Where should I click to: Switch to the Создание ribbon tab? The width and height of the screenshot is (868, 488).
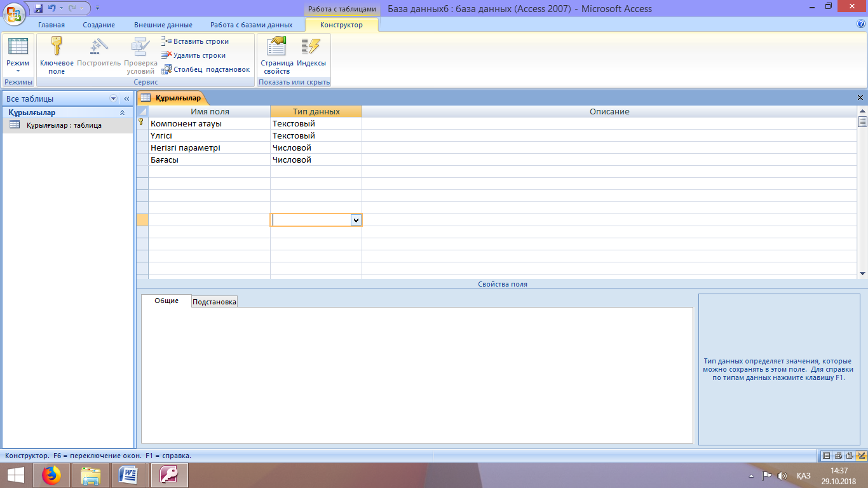point(99,25)
